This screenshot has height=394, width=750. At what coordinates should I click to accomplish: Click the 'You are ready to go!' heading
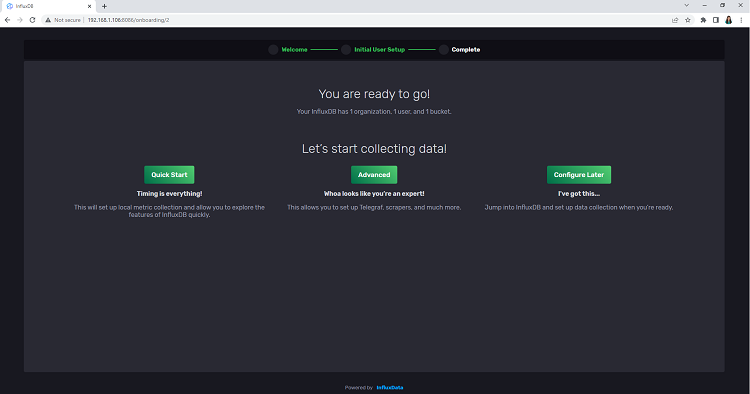click(x=374, y=94)
